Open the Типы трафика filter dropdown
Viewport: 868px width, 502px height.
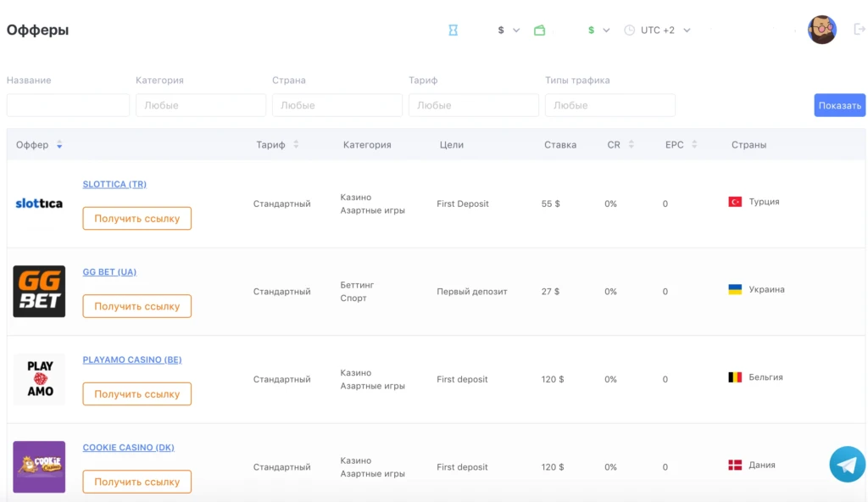click(x=610, y=105)
